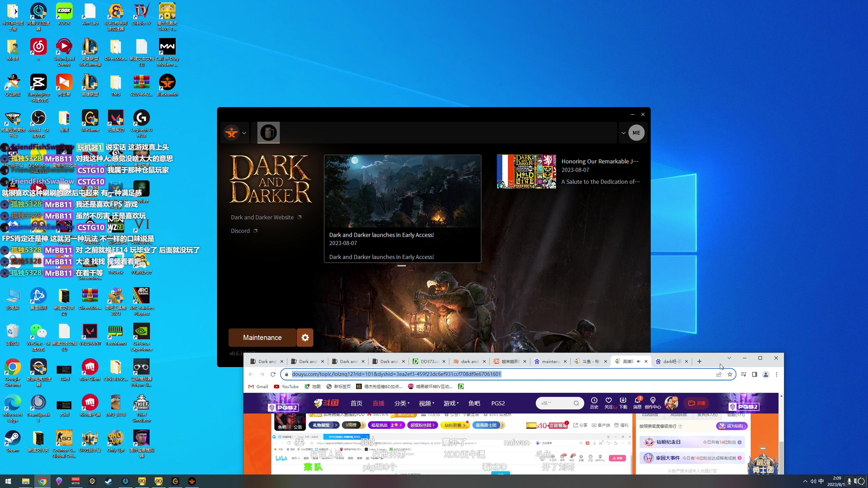Click the news carousel page indicator
Viewport: 868px width, 488px height.
[x=401, y=266]
